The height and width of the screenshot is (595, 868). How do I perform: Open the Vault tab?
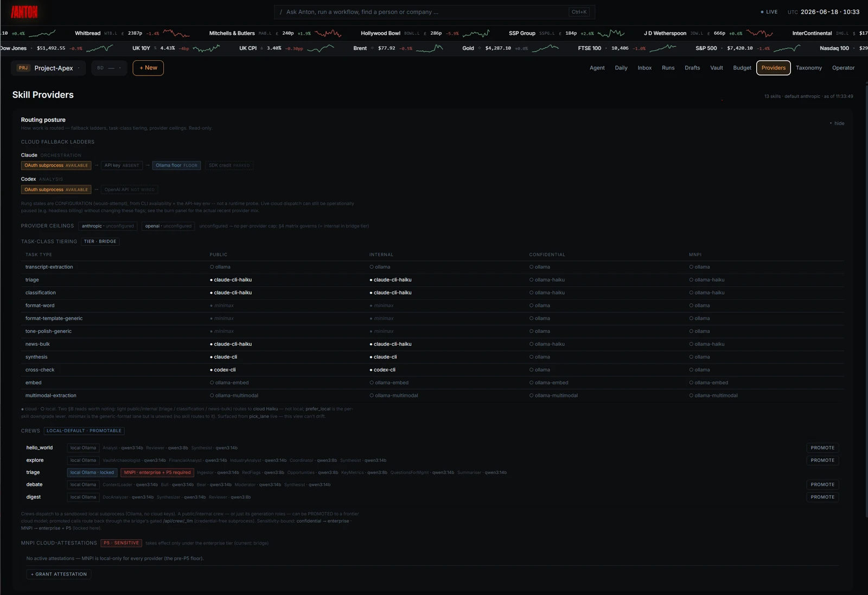(x=717, y=68)
